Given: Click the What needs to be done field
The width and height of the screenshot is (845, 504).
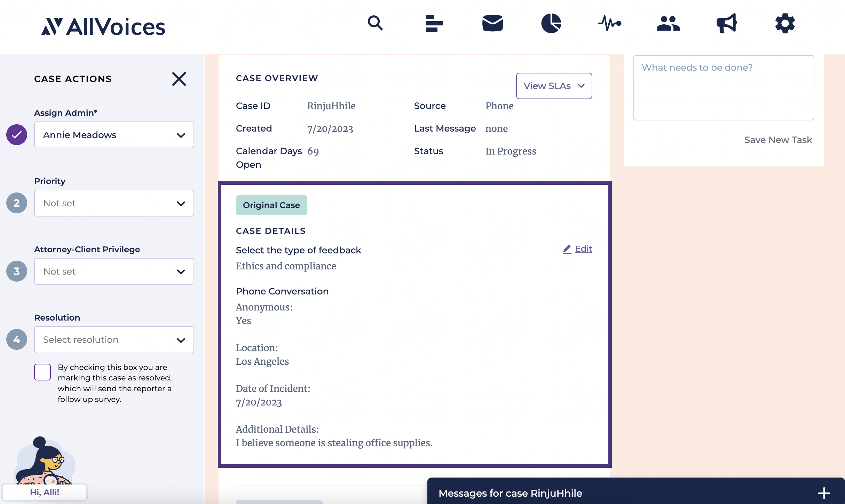Looking at the screenshot, I should tap(723, 88).
